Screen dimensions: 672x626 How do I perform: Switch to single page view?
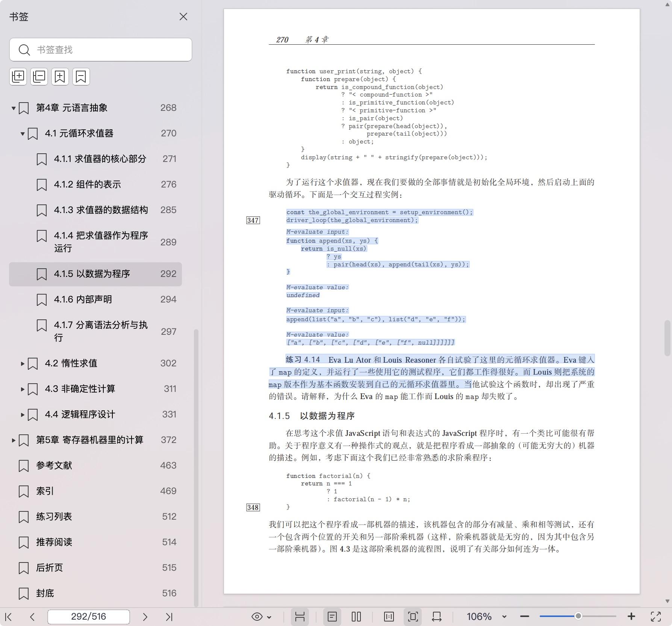pyautogui.click(x=332, y=617)
